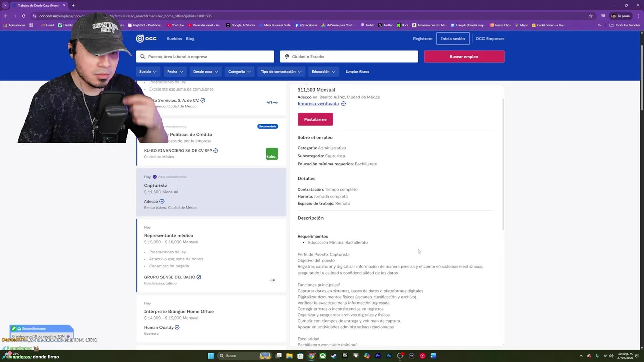The image size is (644, 362).
Task: Open Twitch bookmark
Action: point(367,25)
